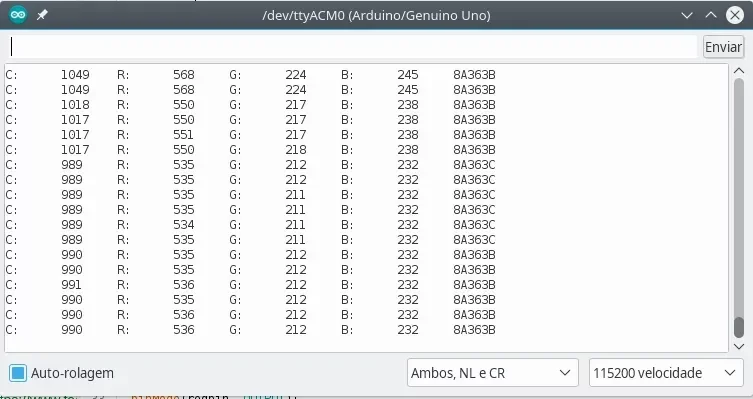Focus the serial message input field
Image resolution: width=753 pixels, height=399 pixels.
coord(353,47)
